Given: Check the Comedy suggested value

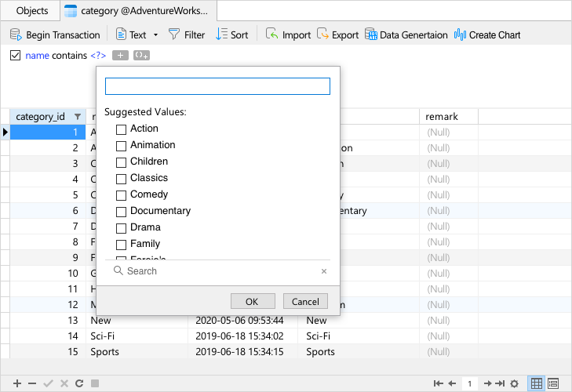Looking at the screenshot, I should click(121, 195).
